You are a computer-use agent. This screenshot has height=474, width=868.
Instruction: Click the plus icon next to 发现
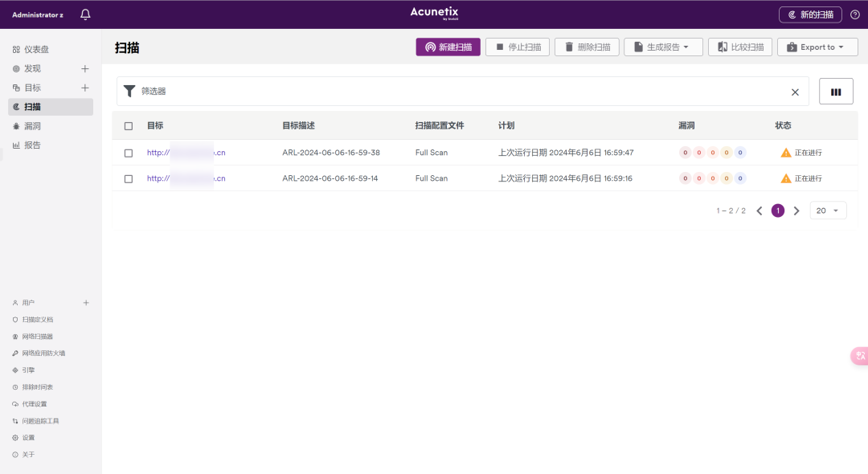[85, 68]
